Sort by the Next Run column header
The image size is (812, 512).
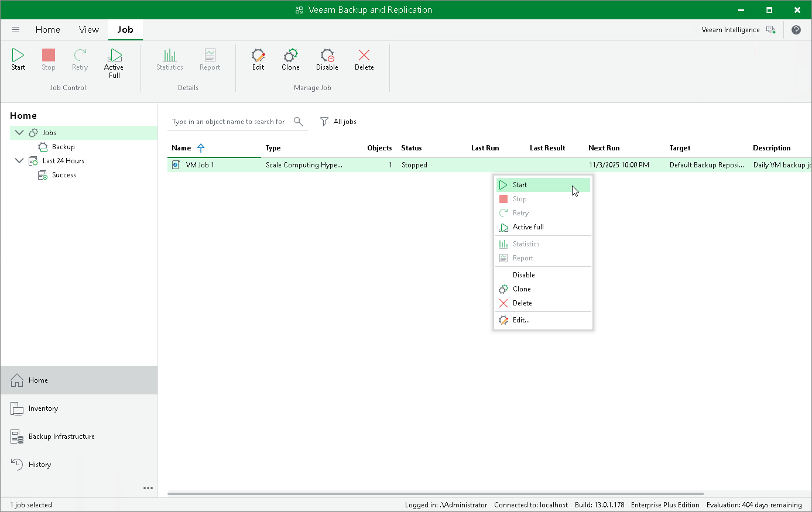(604, 148)
